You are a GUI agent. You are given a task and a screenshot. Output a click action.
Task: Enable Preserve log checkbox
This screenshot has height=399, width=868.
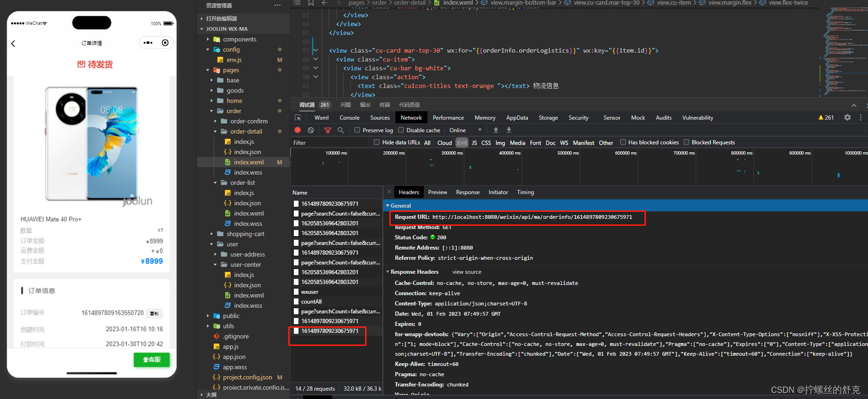point(357,130)
